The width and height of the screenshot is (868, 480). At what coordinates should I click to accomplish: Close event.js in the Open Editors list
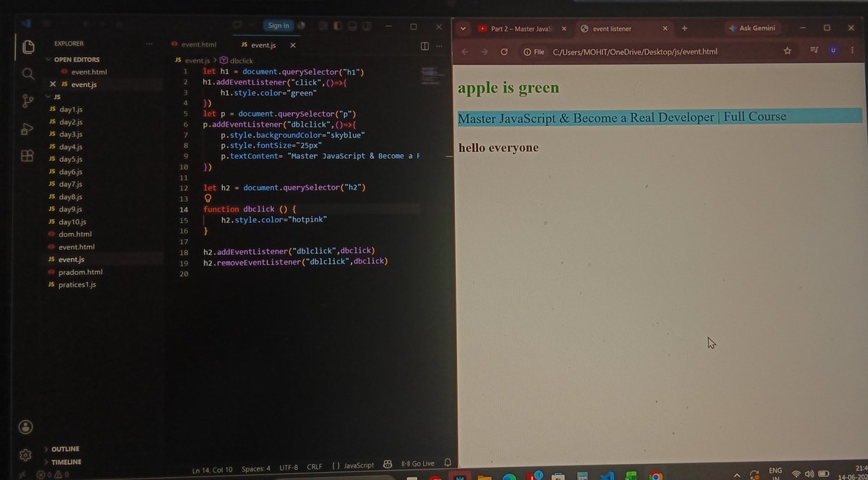pos(53,84)
